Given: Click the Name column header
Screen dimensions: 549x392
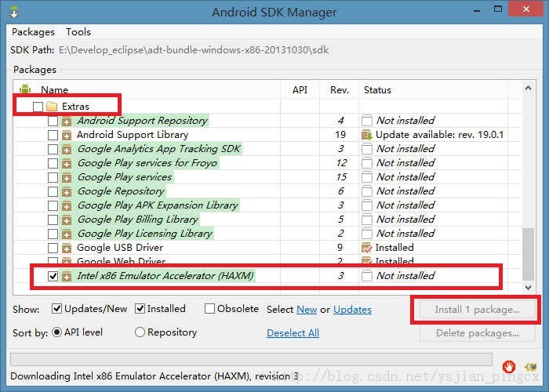Looking at the screenshot, I should coord(54,90).
